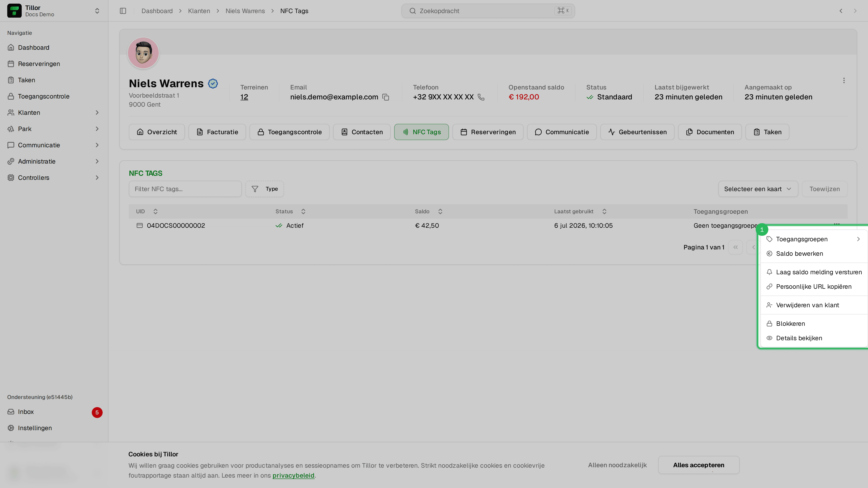Go back with the left arrow icon
Screen dimensions: 868x488
tap(841, 11)
